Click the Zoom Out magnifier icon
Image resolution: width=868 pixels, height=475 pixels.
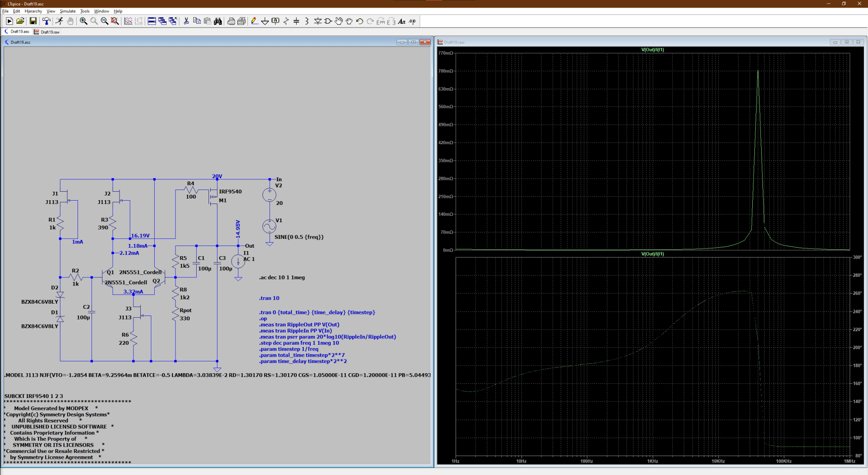pyautogui.click(x=104, y=21)
